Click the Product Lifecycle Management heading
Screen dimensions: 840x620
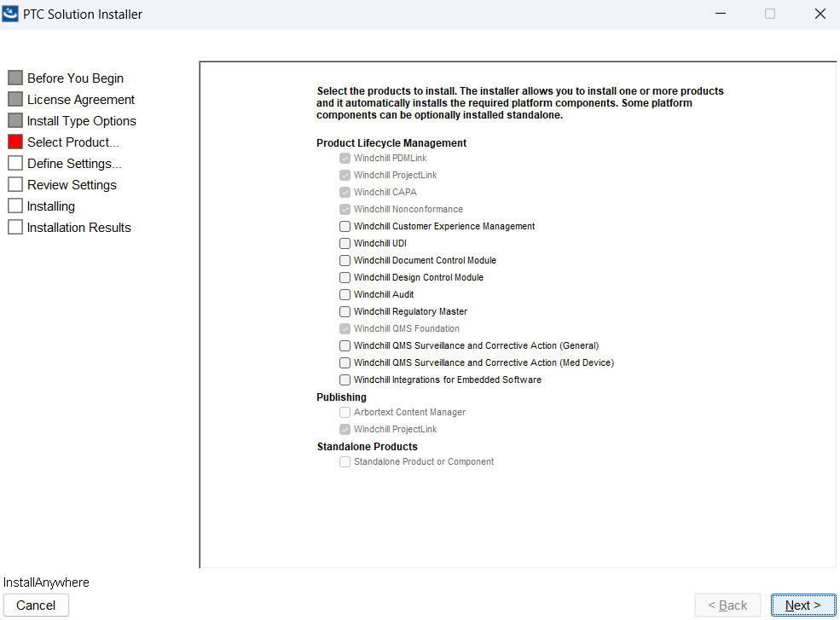(x=391, y=143)
